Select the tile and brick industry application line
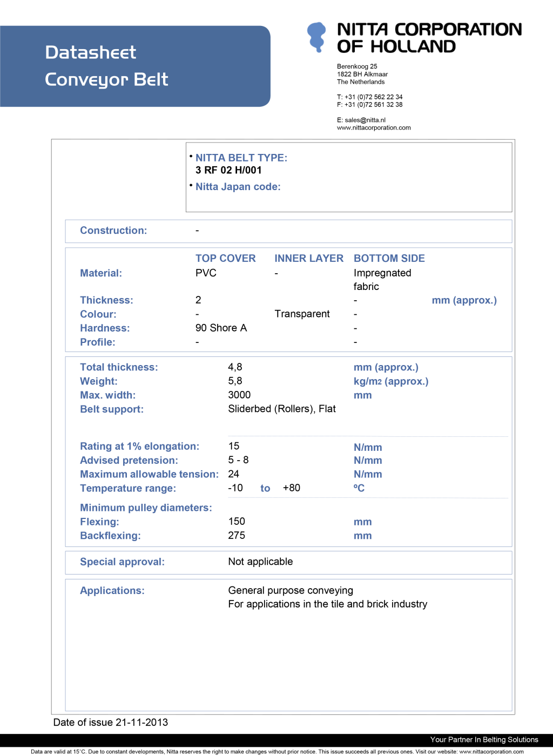Screen dimensions: 553x756 click(x=328, y=604)
